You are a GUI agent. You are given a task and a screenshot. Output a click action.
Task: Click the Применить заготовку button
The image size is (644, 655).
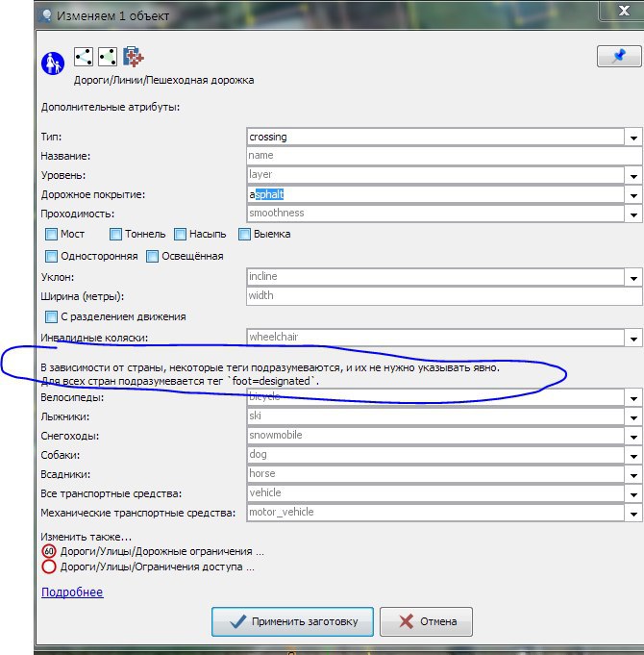click(292, 621)
